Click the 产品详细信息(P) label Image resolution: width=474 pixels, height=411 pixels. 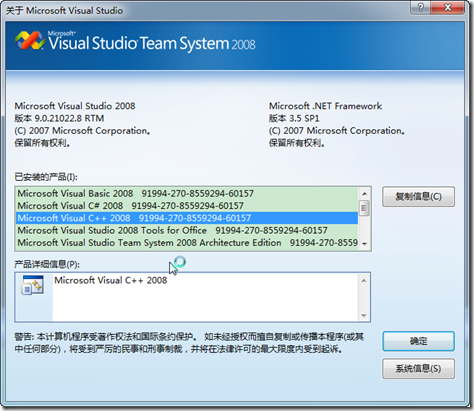47,264
